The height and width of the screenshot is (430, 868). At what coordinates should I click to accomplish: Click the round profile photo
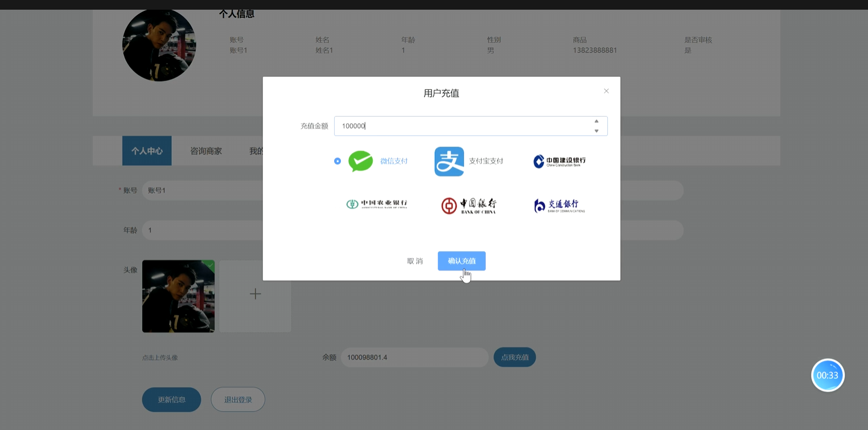tap(159, 44)
